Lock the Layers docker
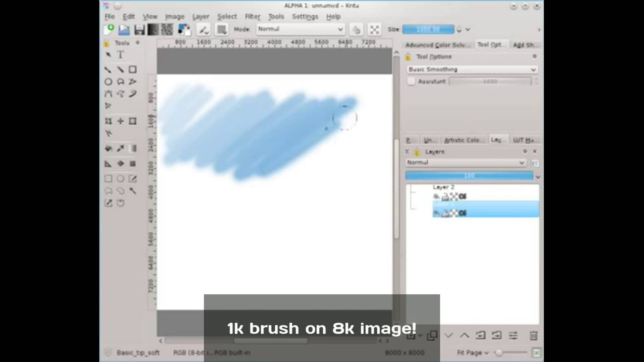Viewport: 644px width, 362px height. click(x=417, y=152)
